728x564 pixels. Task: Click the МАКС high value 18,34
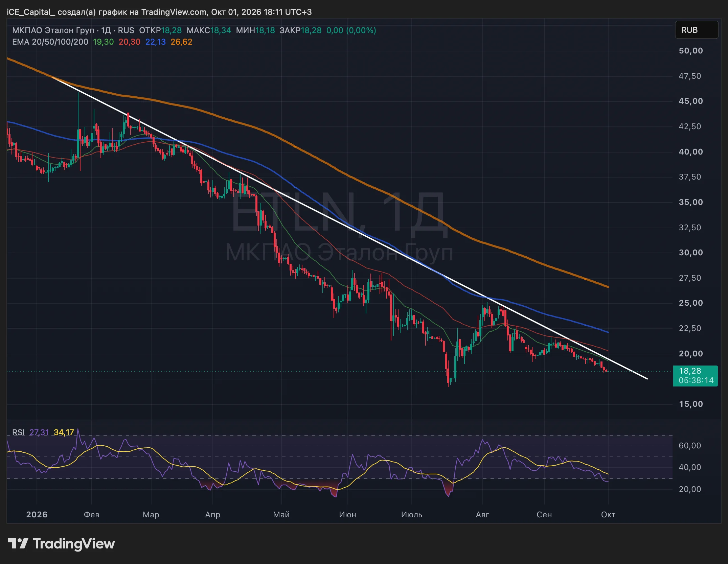(x=221, y=30)
